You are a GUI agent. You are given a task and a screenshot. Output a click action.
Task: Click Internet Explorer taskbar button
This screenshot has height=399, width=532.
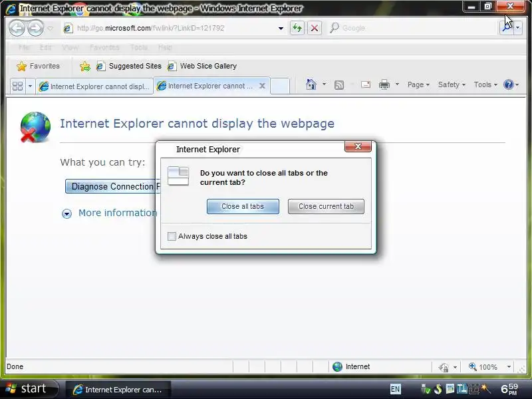pyautogui.click(x=118, y=390)
